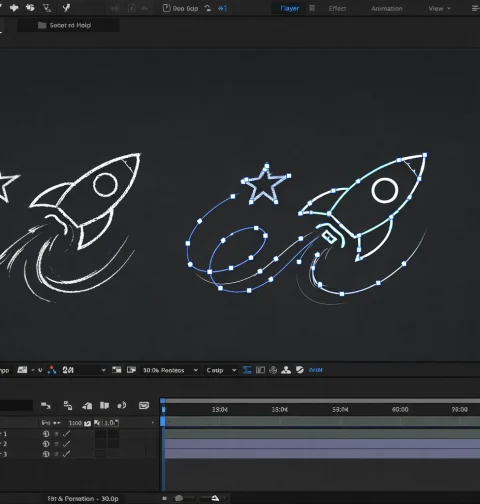Open the '2M' dropdown in viewer bar
The height and width of the screenshot is (504, 480).
tap(84, 370)
